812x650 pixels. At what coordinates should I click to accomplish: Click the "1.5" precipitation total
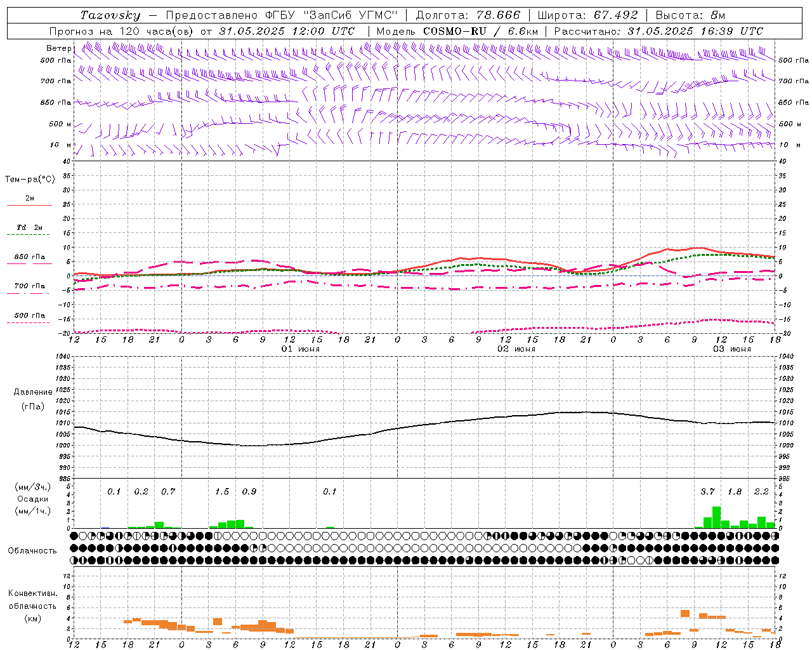222,492
